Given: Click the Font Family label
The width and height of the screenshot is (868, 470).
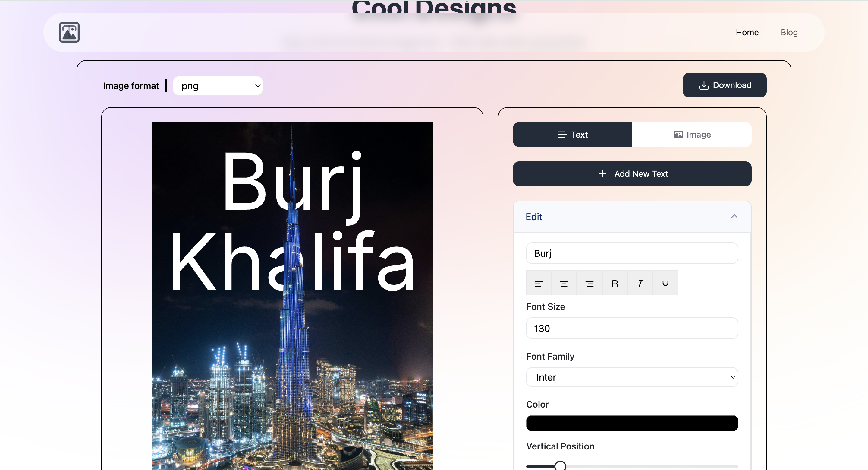Looking at the screenshot, I should coord(550,356).
